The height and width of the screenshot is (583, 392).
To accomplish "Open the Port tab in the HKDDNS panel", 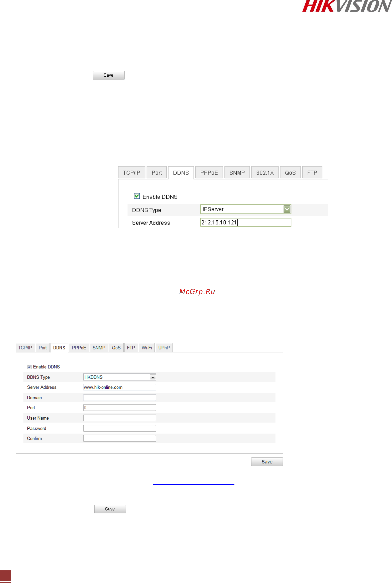I will (x=43, y=348).
